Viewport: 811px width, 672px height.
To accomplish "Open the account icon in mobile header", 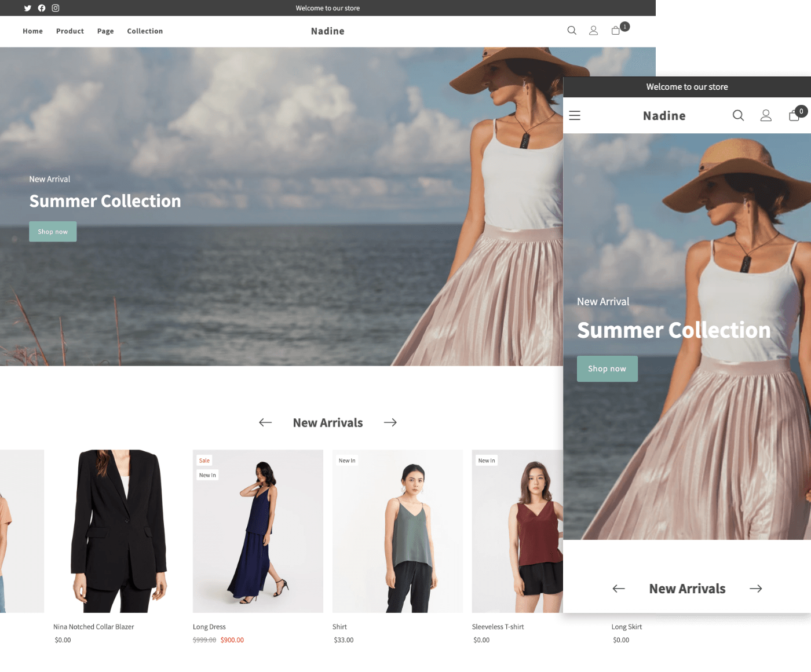I will point(766,115).
